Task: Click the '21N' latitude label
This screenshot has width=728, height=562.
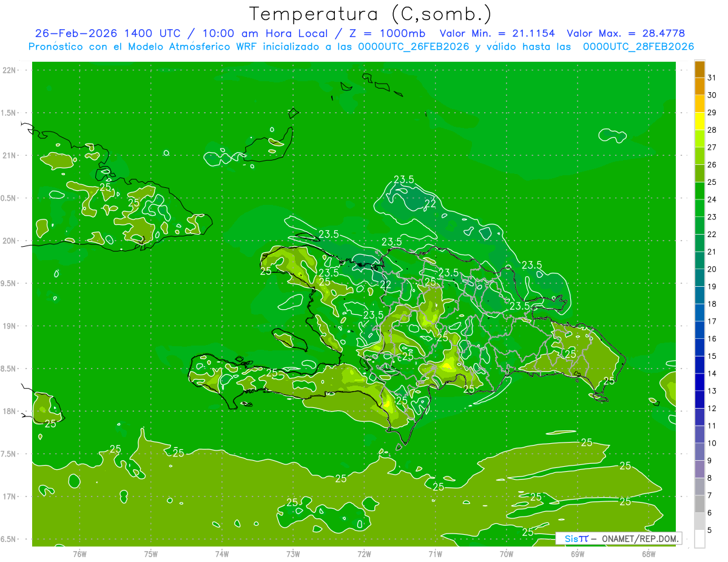Action: (x=9, y=155)
